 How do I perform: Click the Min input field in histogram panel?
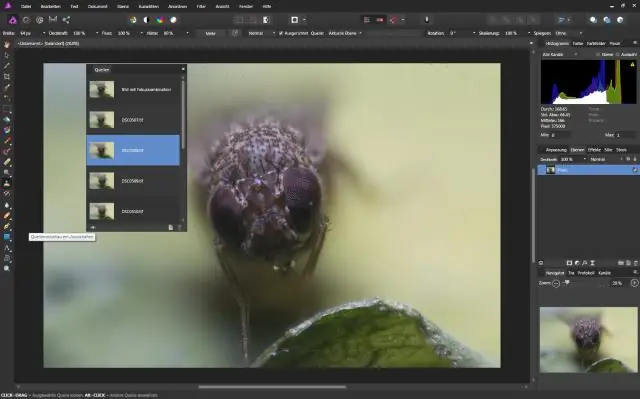[x=560, y=135]
